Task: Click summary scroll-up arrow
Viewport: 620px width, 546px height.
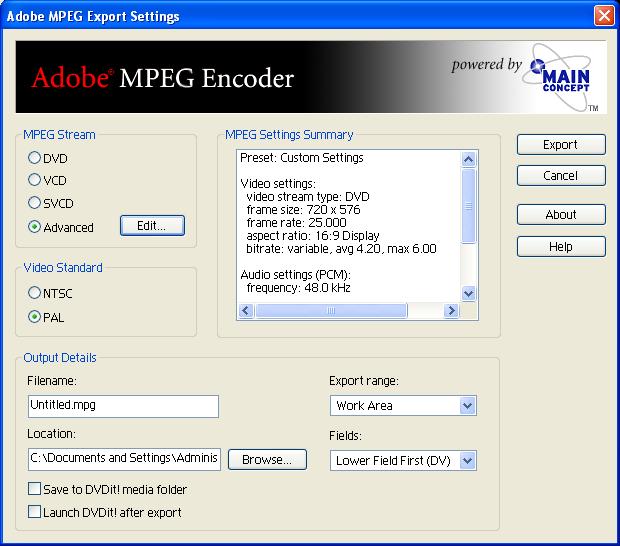Action: click(x=469, y=159)
